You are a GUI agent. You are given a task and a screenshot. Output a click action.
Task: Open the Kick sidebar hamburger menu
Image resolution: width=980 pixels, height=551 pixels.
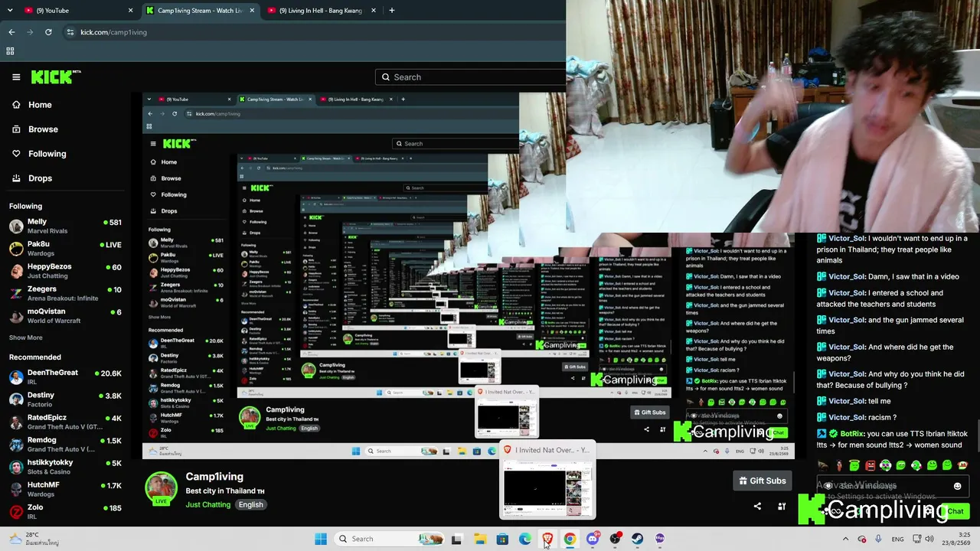tap(16, 77)
